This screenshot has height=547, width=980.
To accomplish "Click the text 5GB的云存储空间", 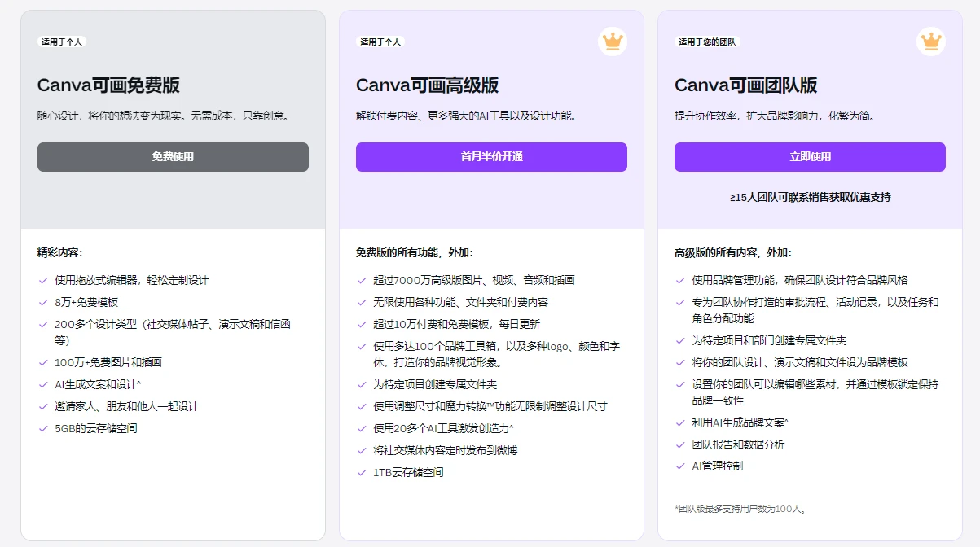I will click(x=96, y=428).
